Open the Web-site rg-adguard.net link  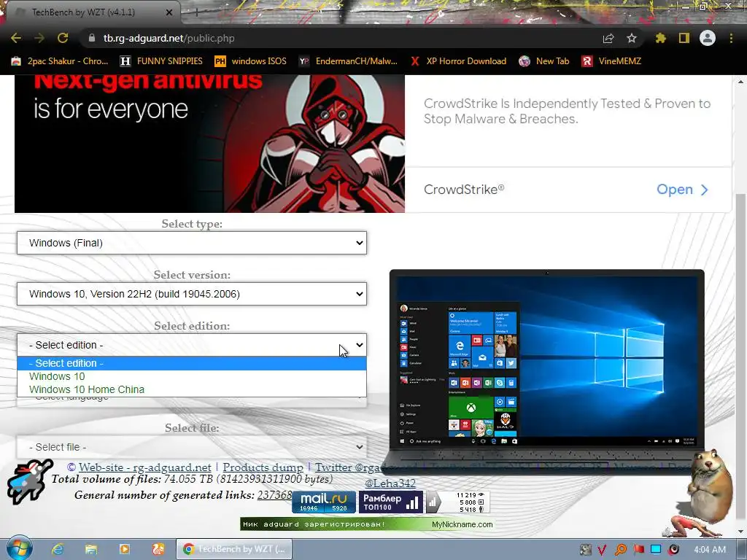point(145,467)
